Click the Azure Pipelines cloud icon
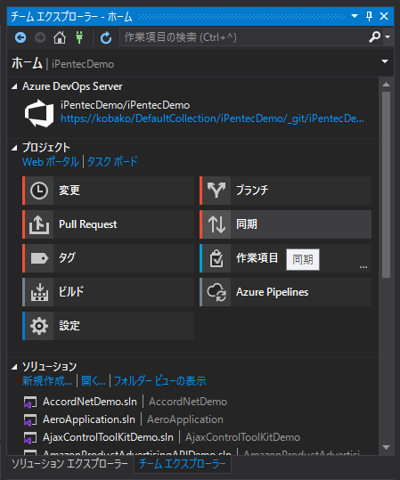 coord(216,292)
